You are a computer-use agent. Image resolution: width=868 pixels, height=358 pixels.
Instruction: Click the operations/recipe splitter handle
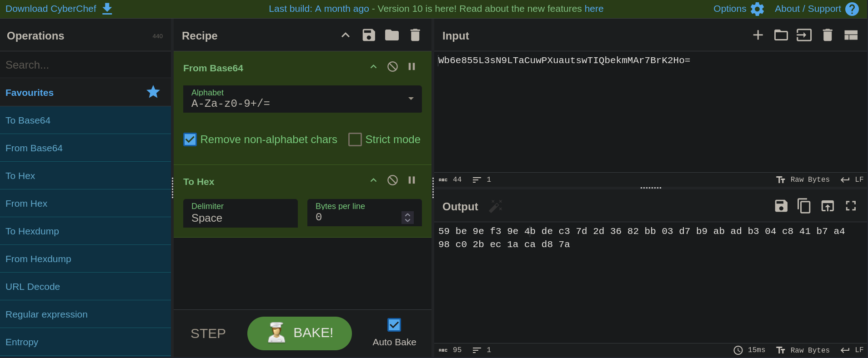click(172, 188)
